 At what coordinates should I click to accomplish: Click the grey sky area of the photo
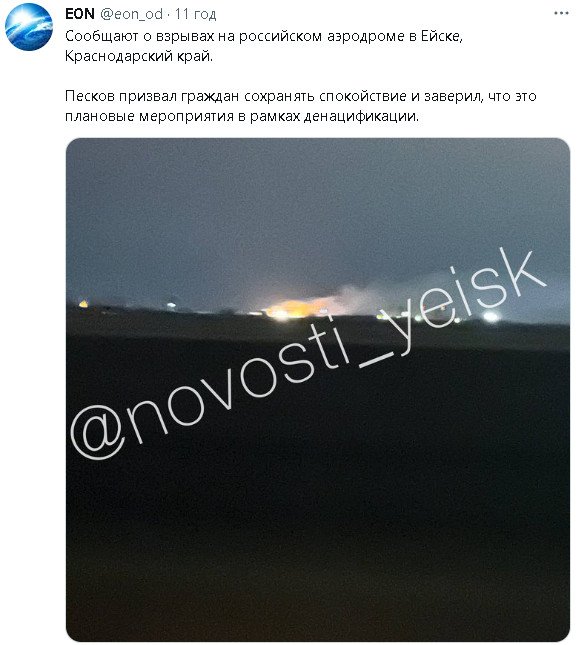318,206
